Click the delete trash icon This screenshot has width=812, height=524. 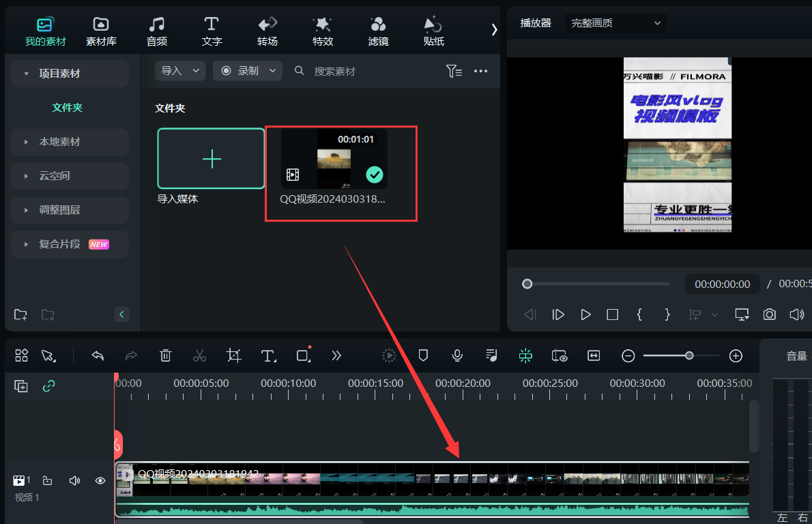pyautogui.click(x=165, y=355)
